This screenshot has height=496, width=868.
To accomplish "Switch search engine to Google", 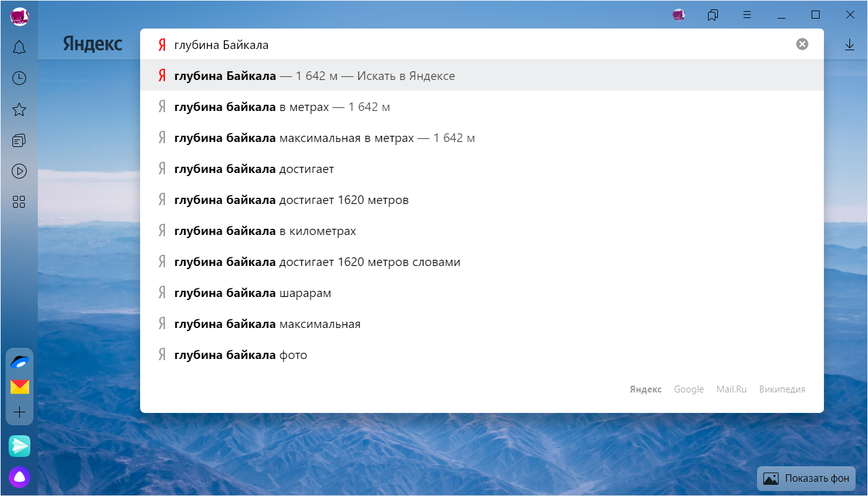I will [689, 389].
